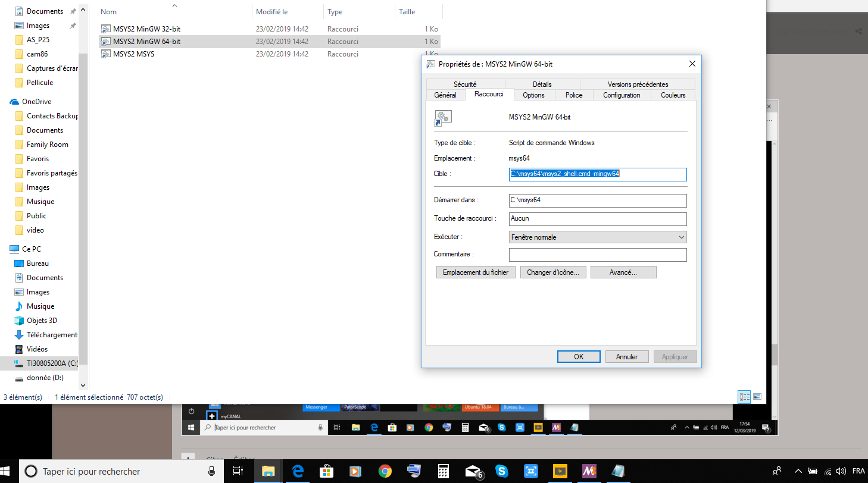Select the donnée (D:) drive

[45, 378]
